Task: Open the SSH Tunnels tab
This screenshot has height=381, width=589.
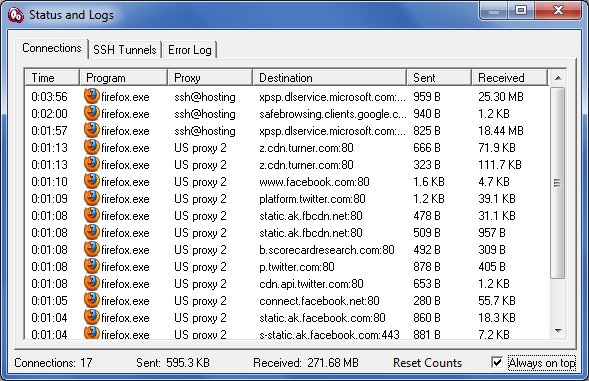Action: [x=125, y=50]
